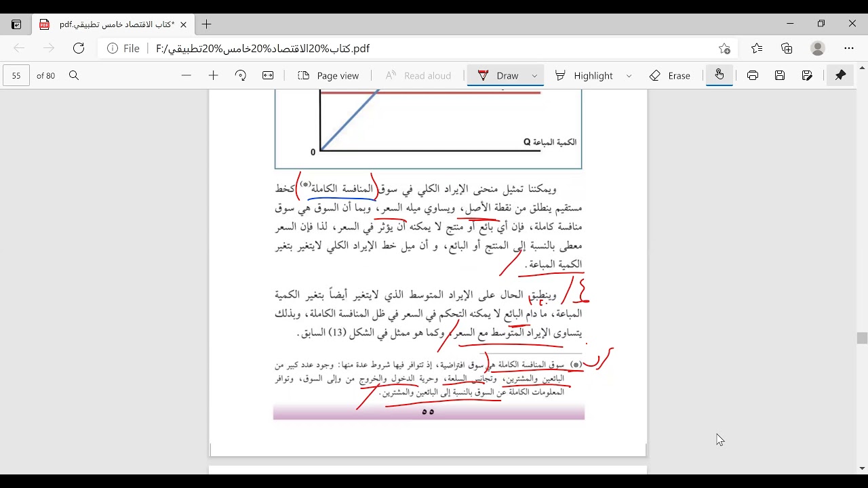Go back to previous page
868x488 pixels.
19,48
